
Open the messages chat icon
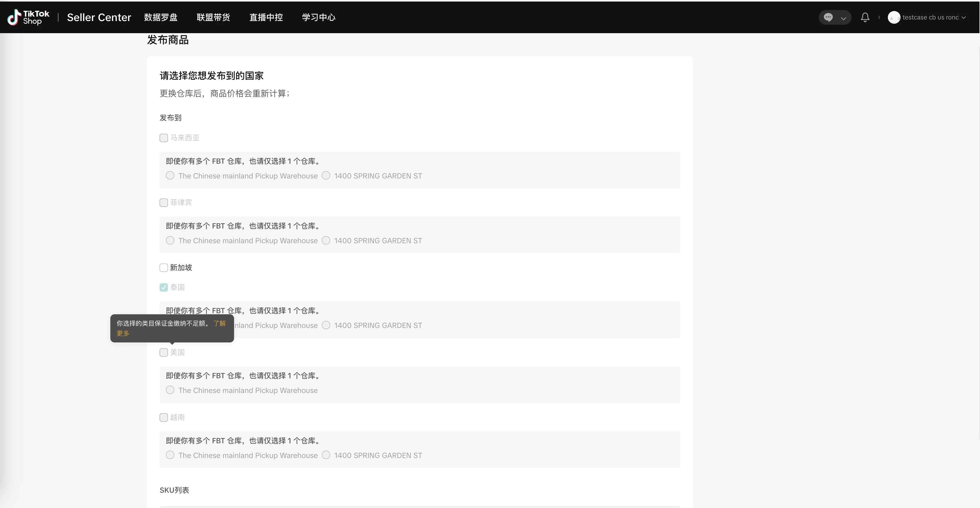coord(828,17)
